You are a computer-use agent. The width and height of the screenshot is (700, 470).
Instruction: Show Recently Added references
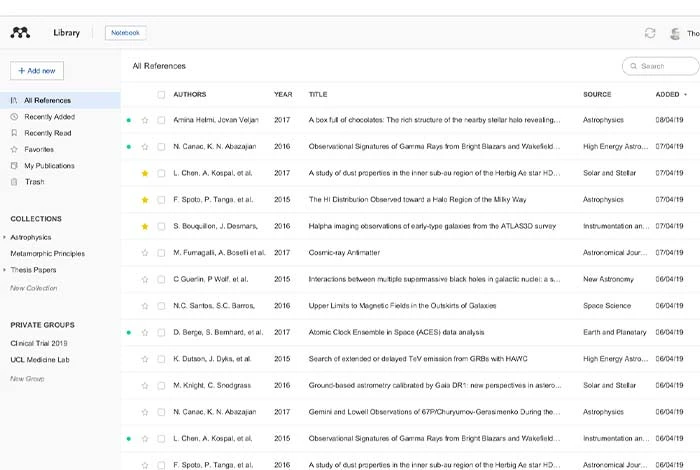coord(49,117)
